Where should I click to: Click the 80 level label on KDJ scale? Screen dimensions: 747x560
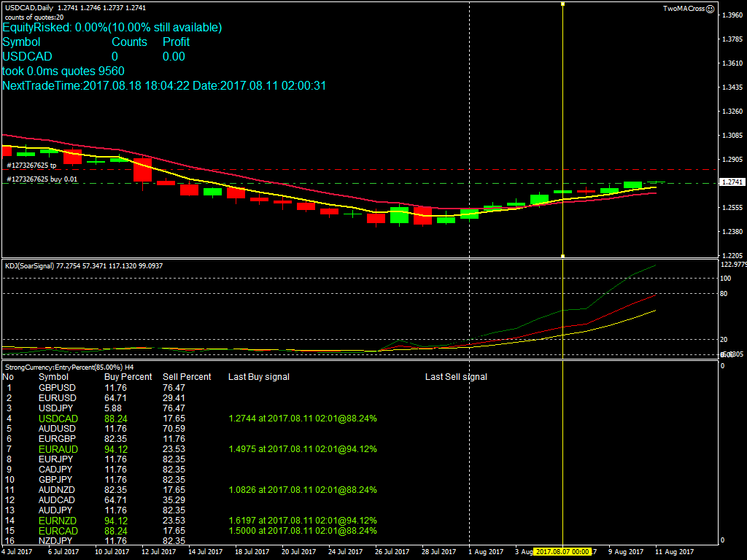[x=724, y=294]
